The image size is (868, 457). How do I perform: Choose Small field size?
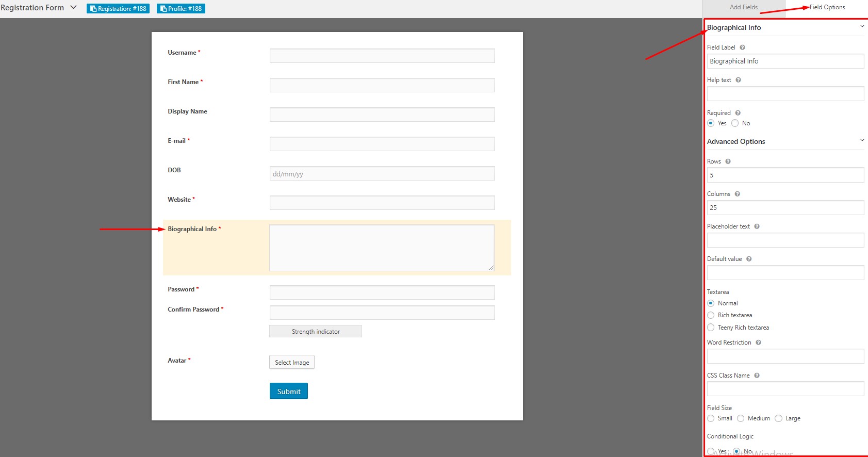[x=711, y=418]
